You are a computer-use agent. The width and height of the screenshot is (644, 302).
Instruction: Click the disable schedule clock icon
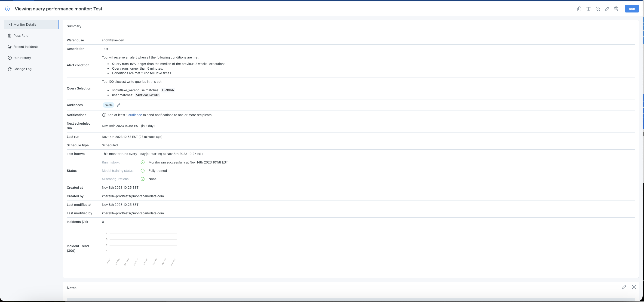(x=598, y=9)
